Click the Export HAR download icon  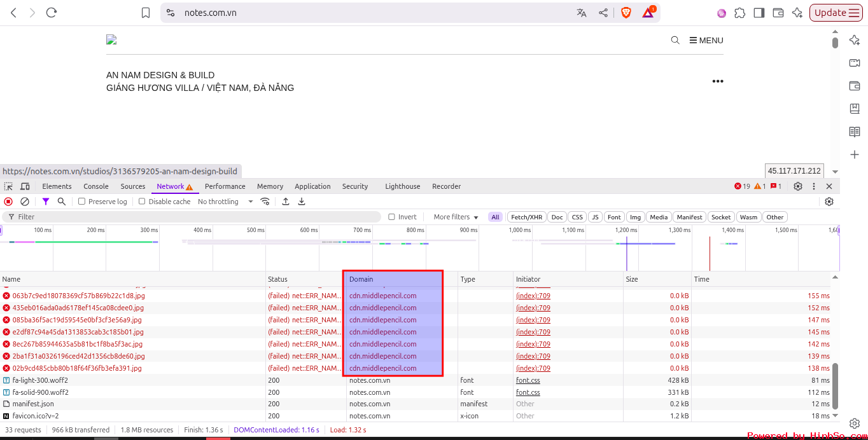tap(302, 202)
